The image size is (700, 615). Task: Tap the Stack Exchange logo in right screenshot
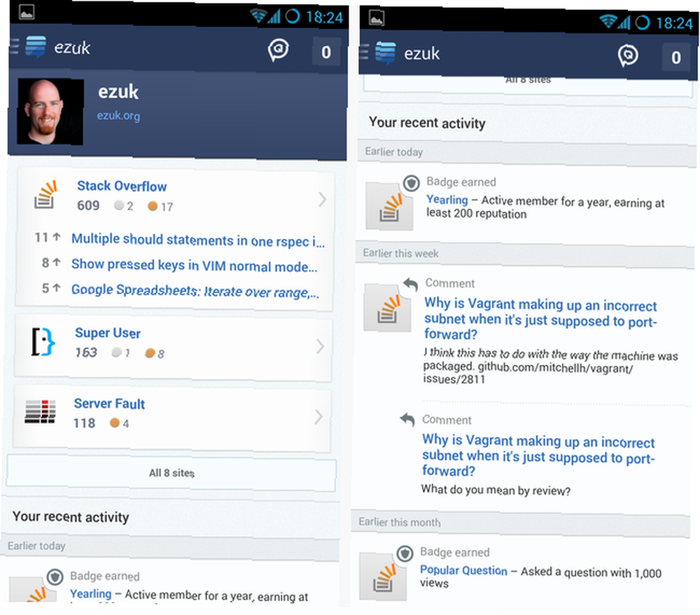[385, 53]
